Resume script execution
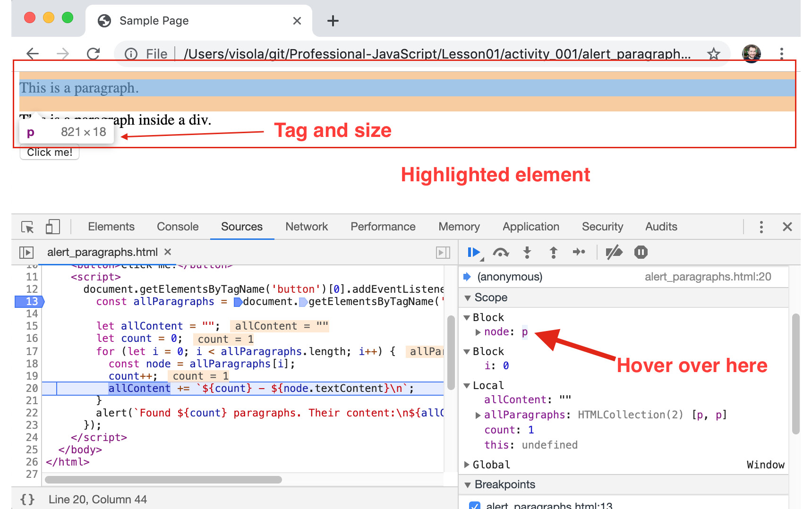The image size is (812, 509). (x=474, y=253)
